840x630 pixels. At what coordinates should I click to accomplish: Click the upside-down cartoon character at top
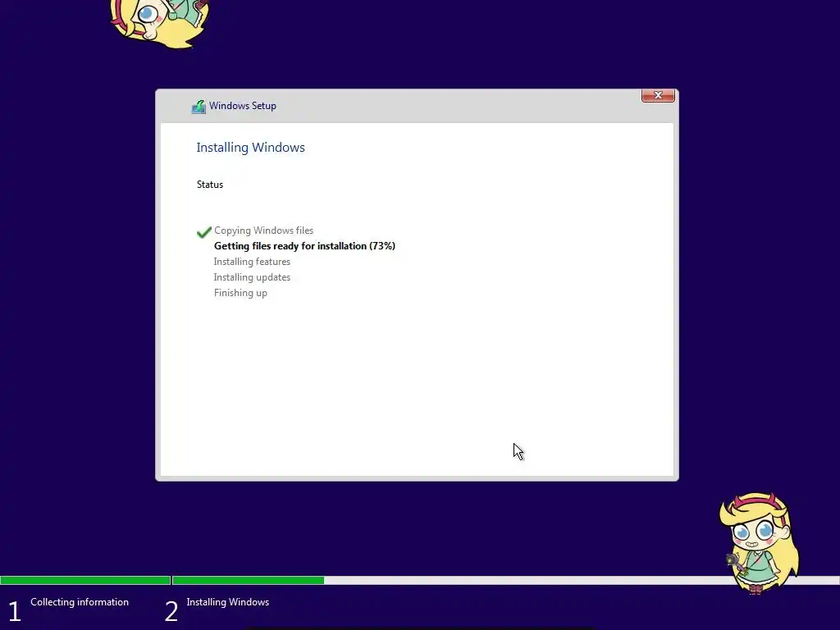(160, 22)
